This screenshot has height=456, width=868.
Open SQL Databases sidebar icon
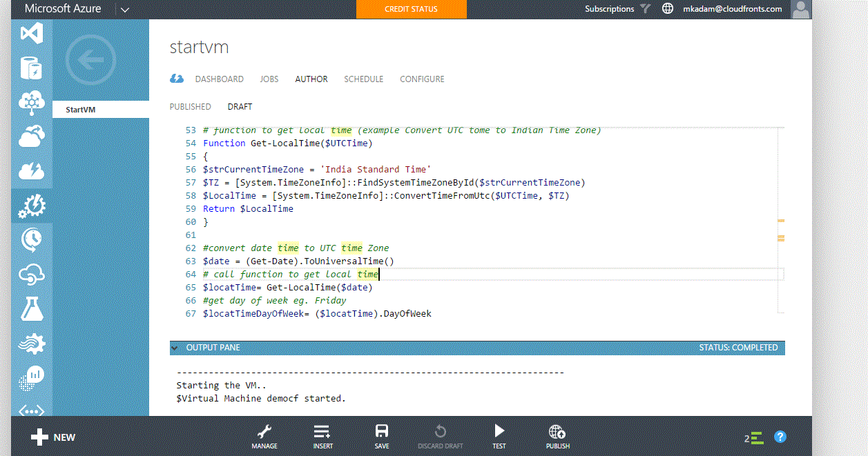click(x=32, y=69)
